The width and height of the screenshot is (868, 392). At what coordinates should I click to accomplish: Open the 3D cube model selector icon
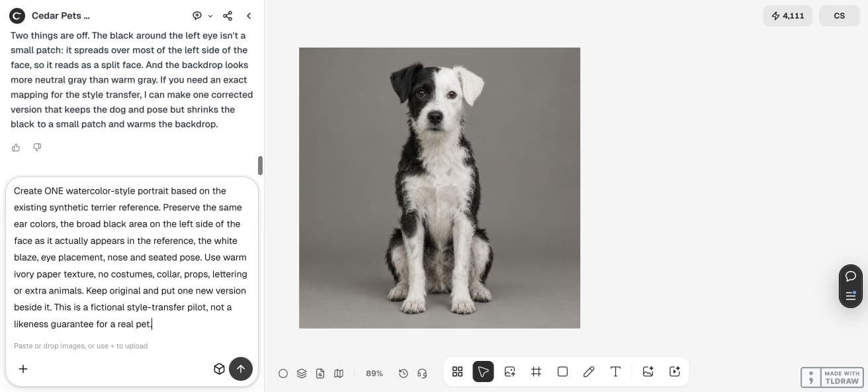219,369
